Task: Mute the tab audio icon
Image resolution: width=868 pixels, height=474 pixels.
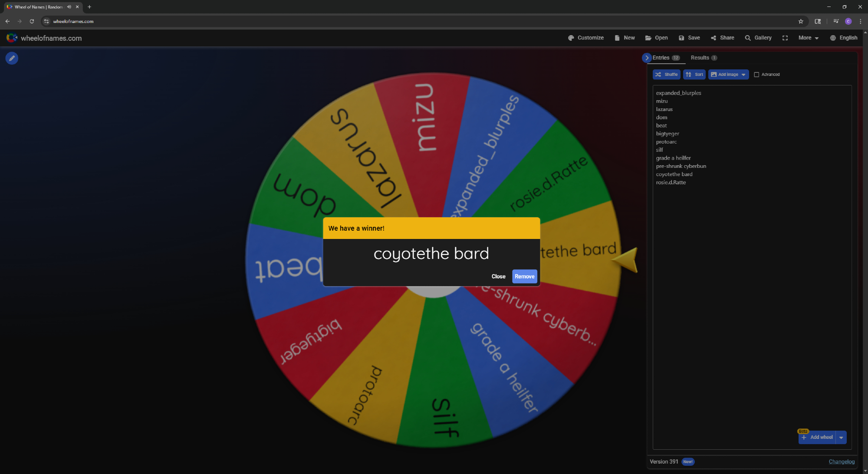Action: point(69,7)
